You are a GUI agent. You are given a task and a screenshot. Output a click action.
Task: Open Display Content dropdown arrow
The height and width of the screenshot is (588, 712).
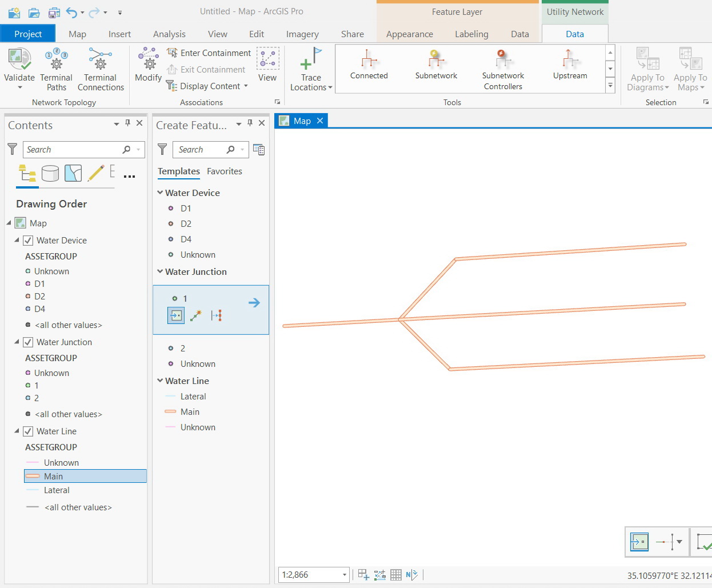[x=246, y=86]
